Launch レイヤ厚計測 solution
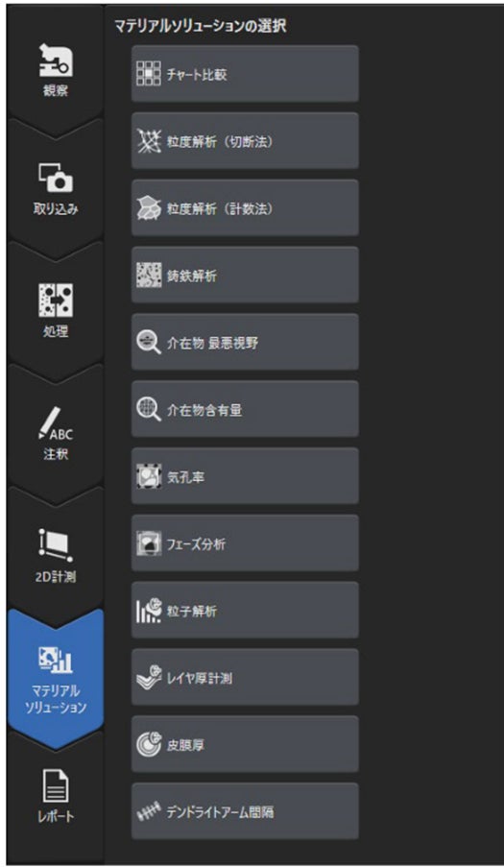The width and height of the screenshot is (504, 867). click(245, 677)
